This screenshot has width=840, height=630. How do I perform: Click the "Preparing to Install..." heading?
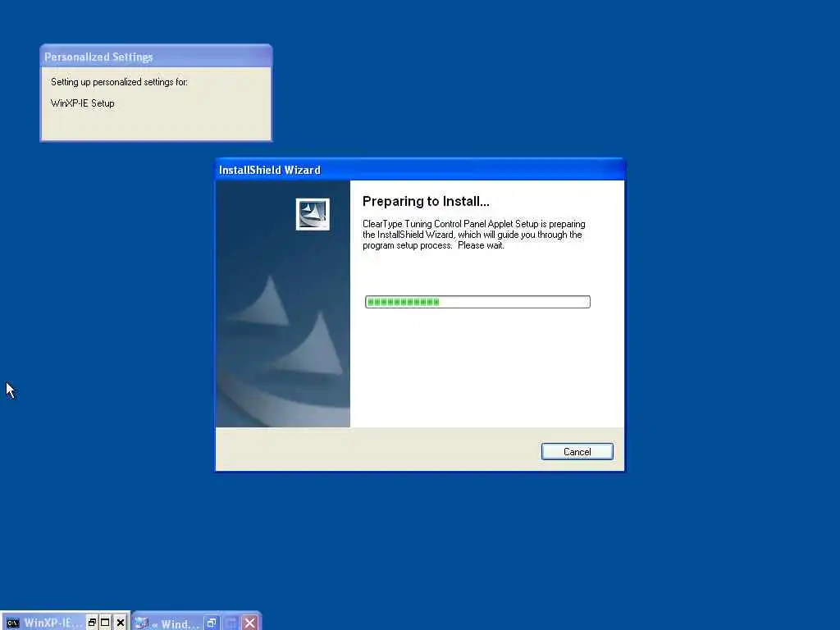coord(426,202)
